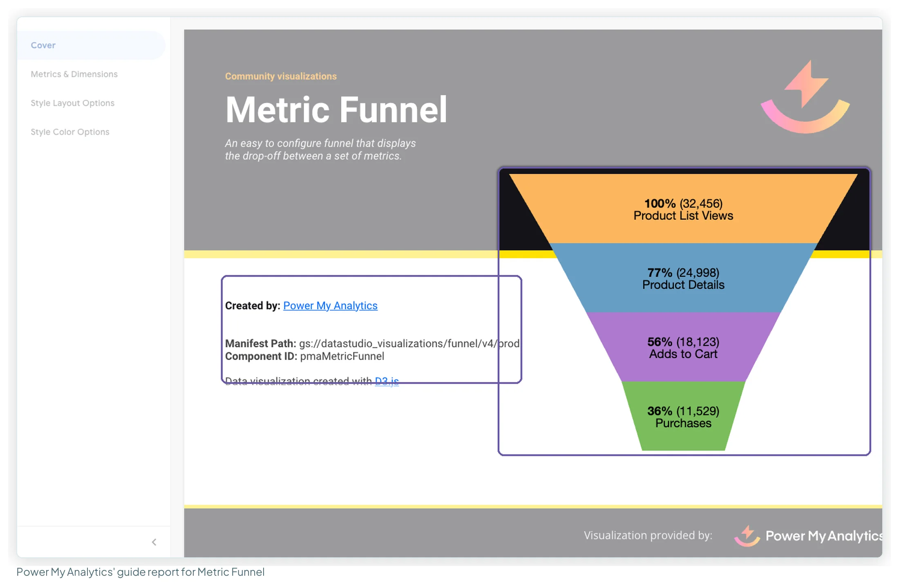Click the footer Power My Analytics logo icon

tap(747, 536)
